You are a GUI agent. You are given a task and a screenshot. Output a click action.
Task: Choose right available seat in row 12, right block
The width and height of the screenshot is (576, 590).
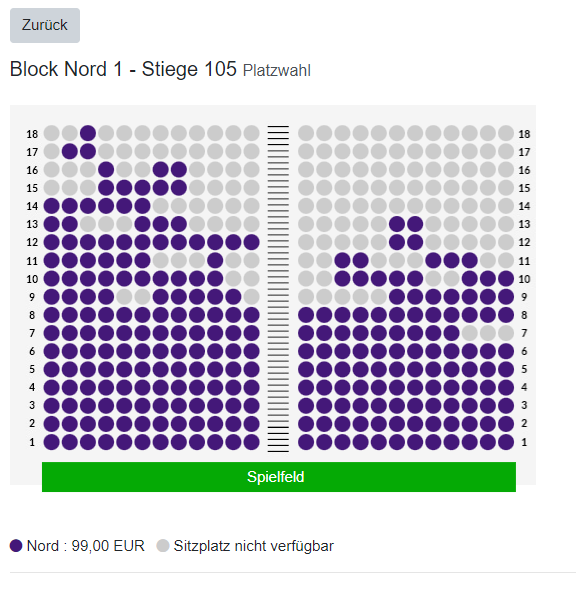(415, 242)
